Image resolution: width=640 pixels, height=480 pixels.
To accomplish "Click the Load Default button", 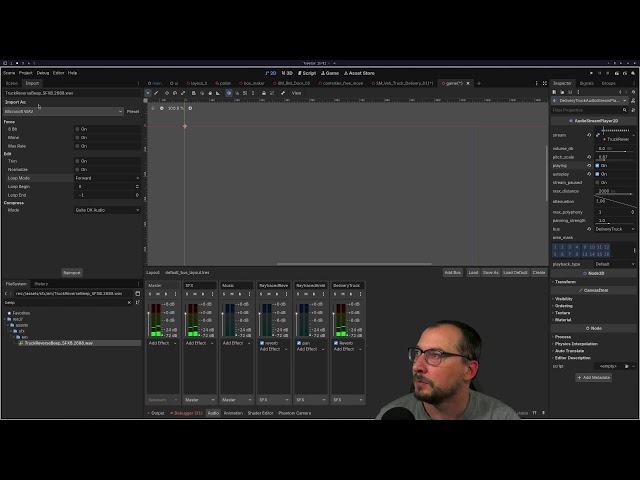I will [516, 273].
